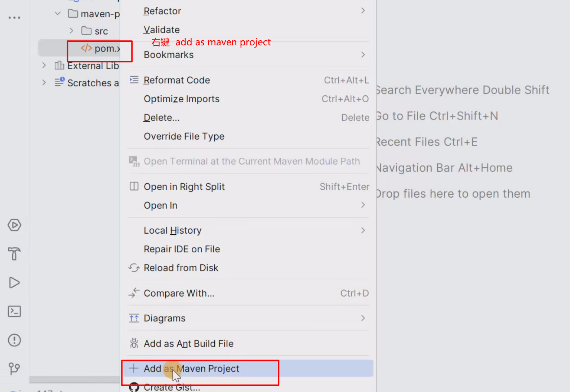Expand Scratches and Consoles node
The image size is (570, 392).
[x=44, y=82]
